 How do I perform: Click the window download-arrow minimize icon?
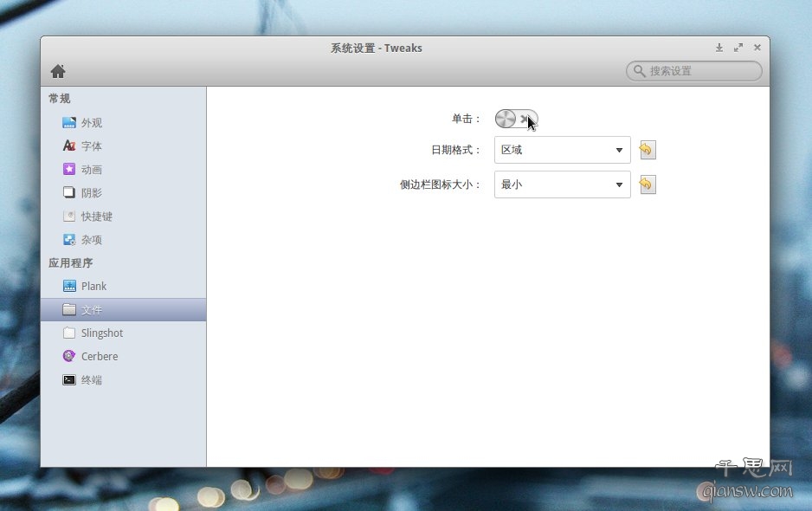(x=719, y=48)
